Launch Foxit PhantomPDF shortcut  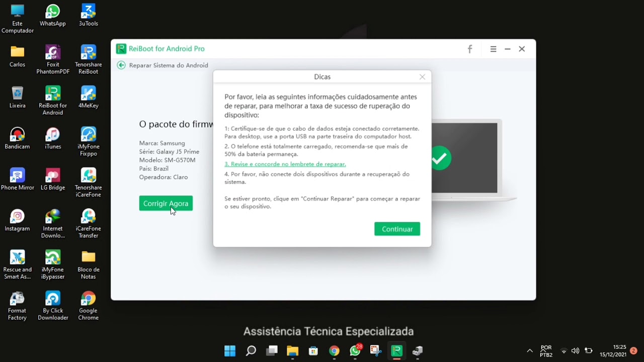pyautogui.click(x=53, y=60)
